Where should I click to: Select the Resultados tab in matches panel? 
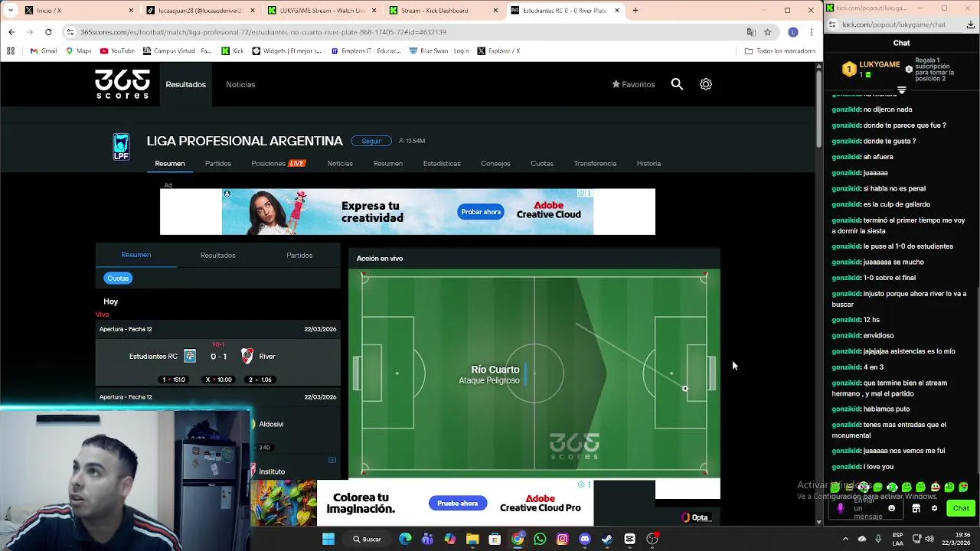[218, 255]
